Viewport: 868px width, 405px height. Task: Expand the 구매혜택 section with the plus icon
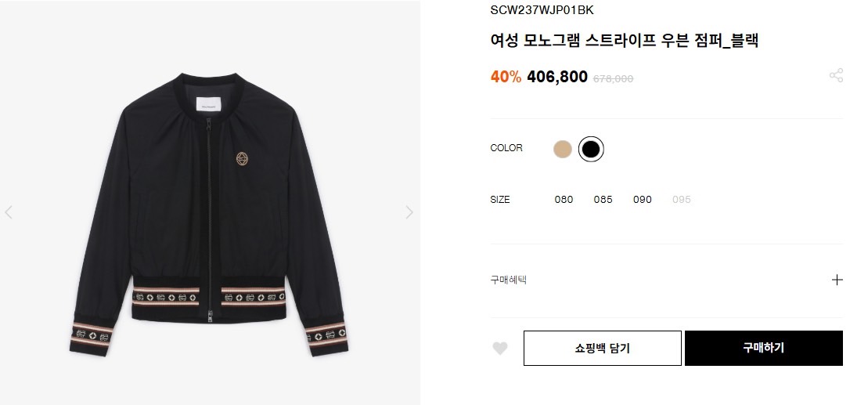[837, 280]
